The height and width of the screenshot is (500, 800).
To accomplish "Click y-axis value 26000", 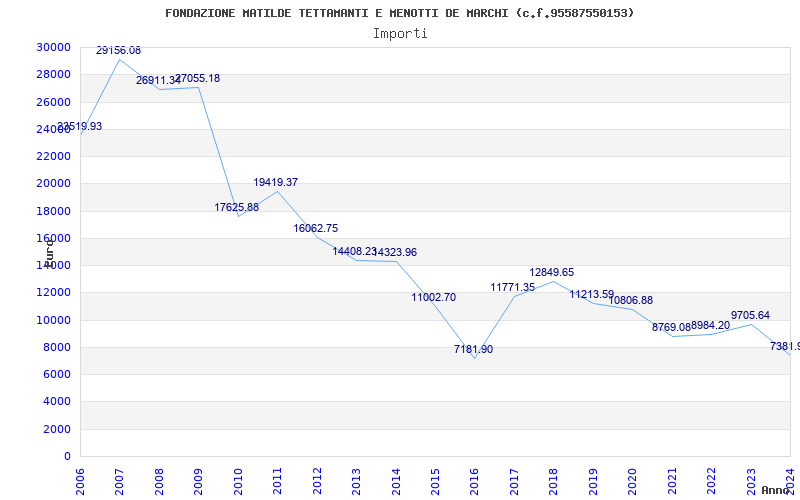I will click(x=54, y=102).
